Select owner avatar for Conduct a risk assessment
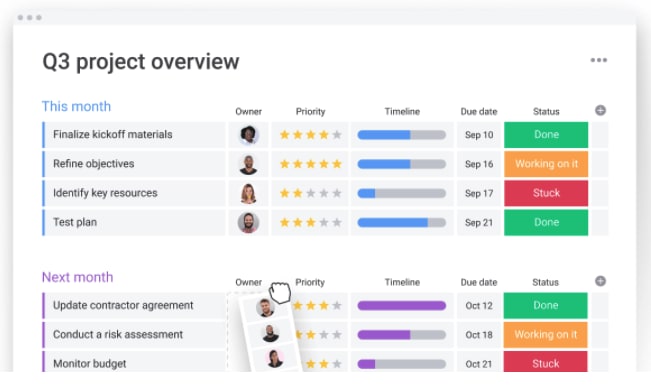 pos(270,333)
